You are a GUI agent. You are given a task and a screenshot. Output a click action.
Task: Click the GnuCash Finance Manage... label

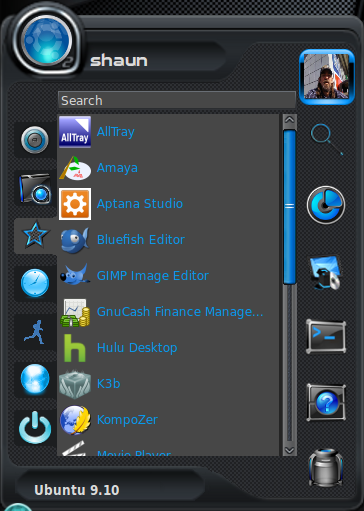click(180, 312)
